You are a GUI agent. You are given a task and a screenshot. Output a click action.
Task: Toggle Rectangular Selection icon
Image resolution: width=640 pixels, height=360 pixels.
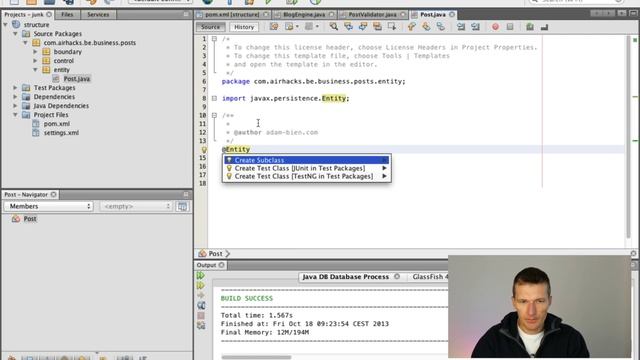(x=392, y=27)
